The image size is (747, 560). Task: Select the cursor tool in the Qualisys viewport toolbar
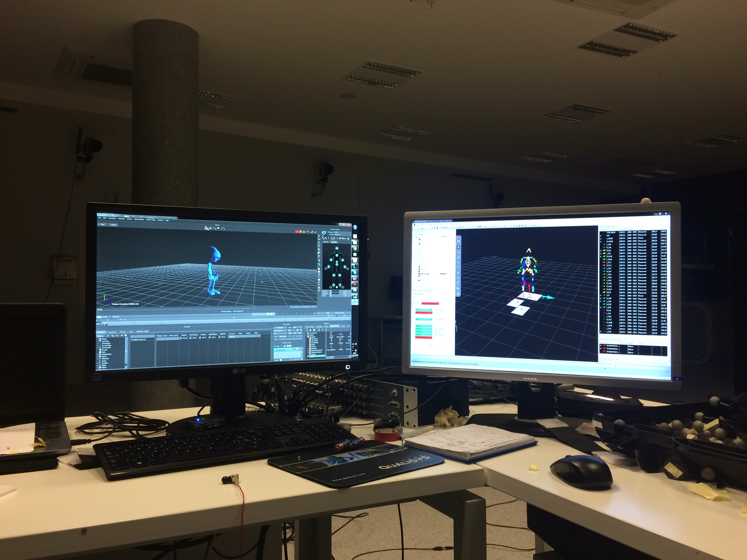[459, 247]
